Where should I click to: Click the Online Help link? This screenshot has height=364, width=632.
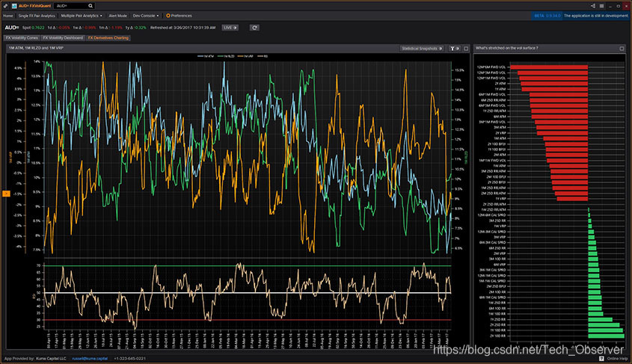coord(617,358)
